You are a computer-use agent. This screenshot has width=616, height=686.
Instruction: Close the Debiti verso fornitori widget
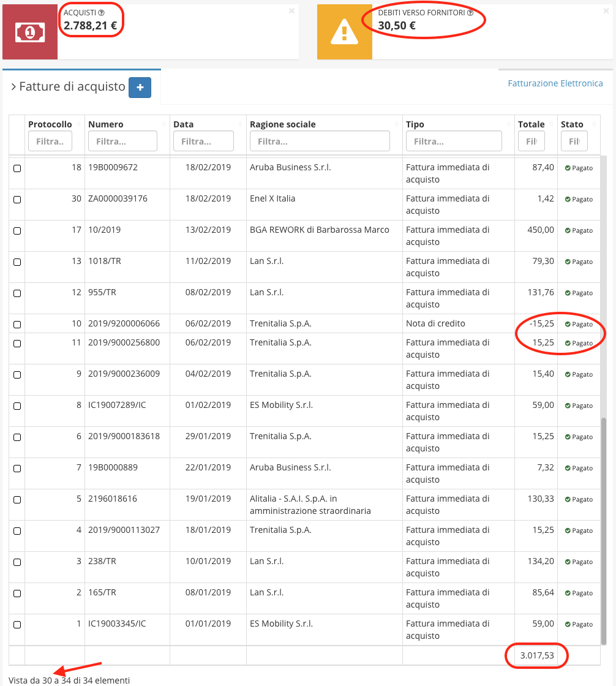point(606,11)
